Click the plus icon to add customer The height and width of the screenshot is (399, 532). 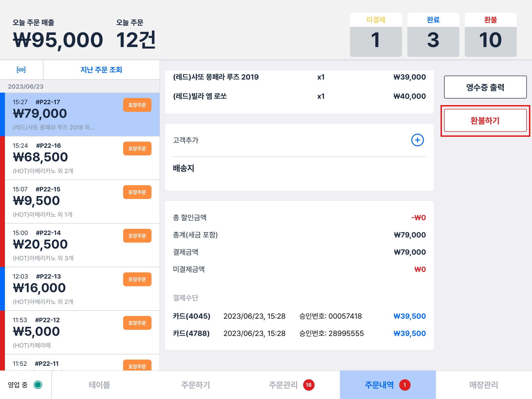coord(417,140)
